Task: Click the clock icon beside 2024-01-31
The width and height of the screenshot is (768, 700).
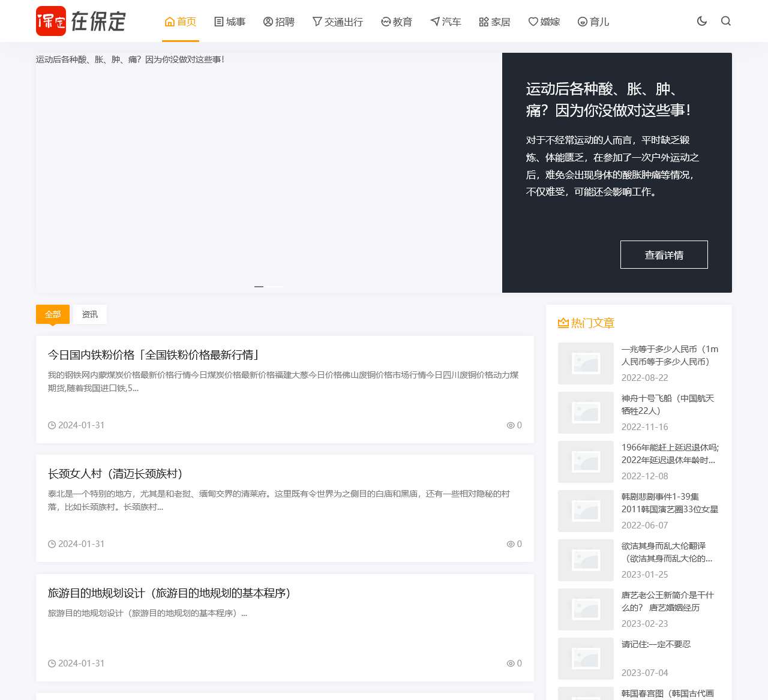Action: click(x=52, y=425)
